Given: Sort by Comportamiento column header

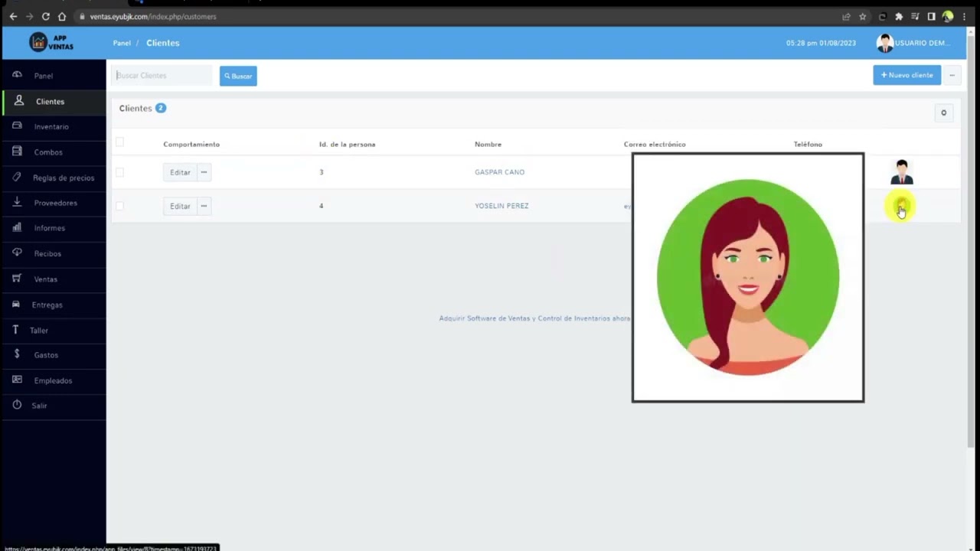Looking at the screenshot, I should 191,144.
